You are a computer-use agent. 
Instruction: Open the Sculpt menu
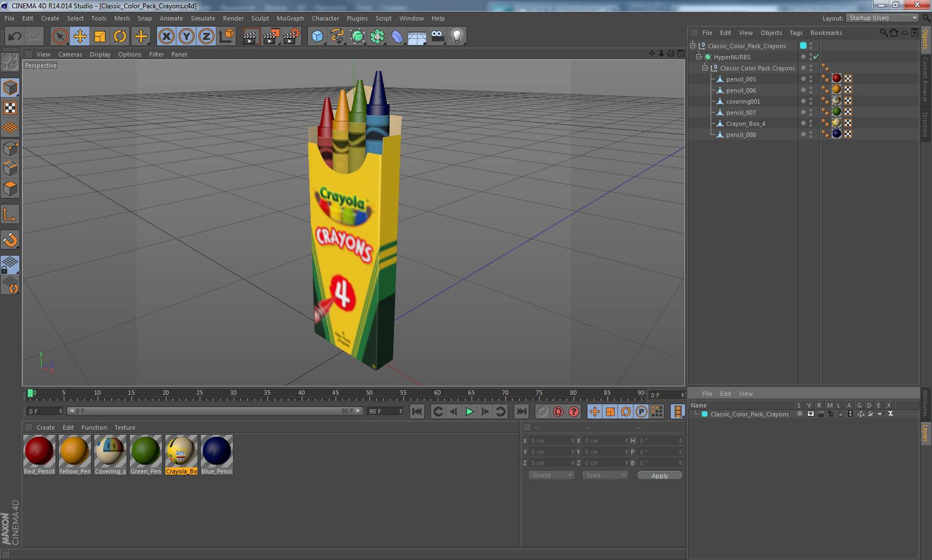click(x=260, y=18)
